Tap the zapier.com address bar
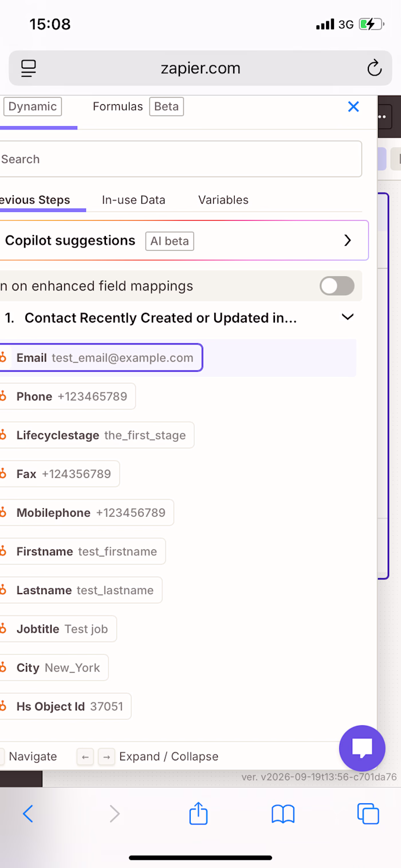The height and width of the screenshot is (868, 401). click(x=200, y=68)
